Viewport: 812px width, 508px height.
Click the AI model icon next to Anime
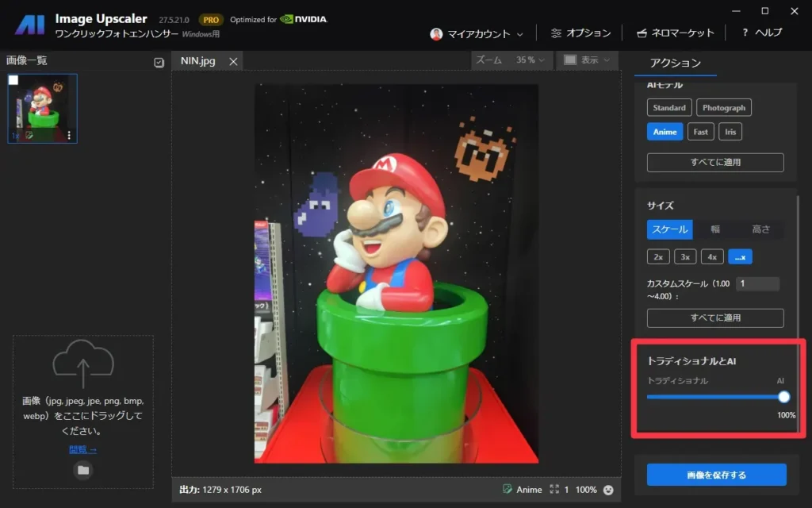[x=507, y=490]
